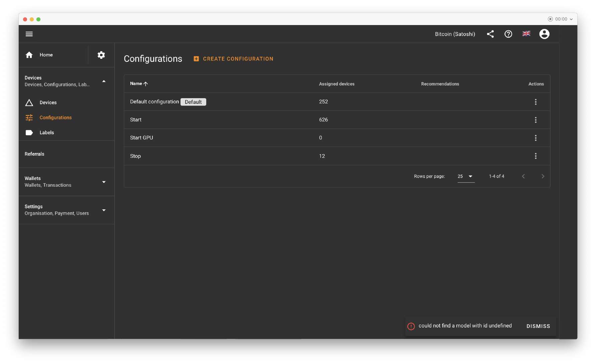Click the Actions column header
The width and height of the screenshot is (596, 364).
click(536, 84)
